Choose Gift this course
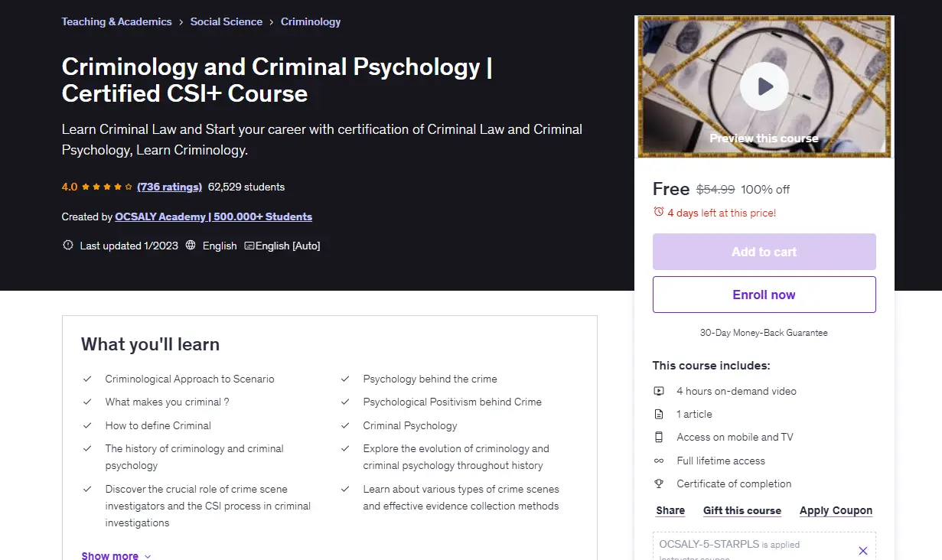This screenshot has height=560, width=942. [742, 510]
